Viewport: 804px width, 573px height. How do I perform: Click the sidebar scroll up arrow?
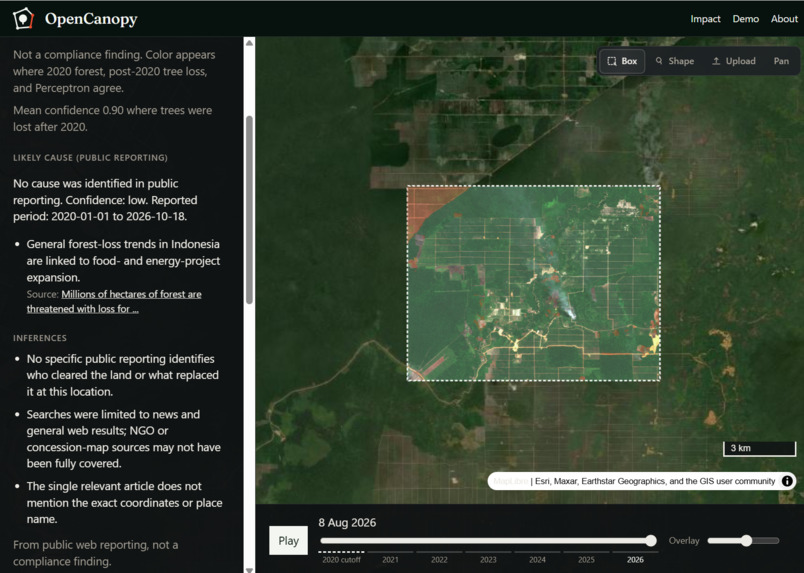point(249,43)
